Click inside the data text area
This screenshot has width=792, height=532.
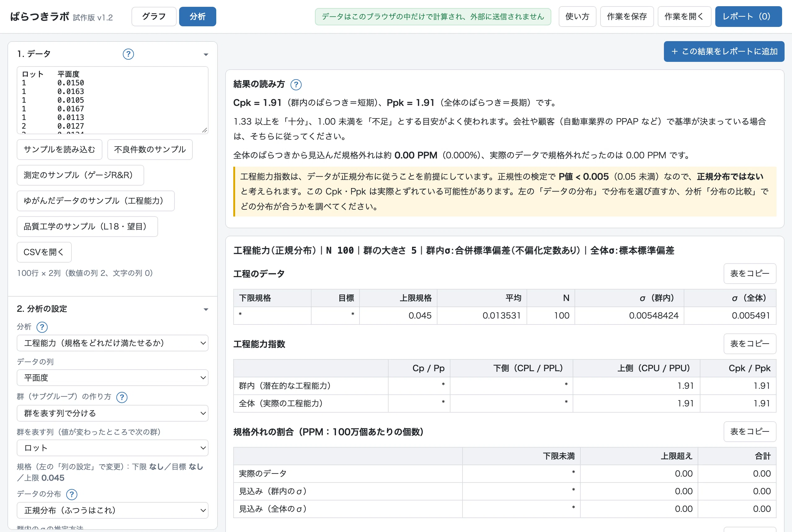pos(112,100)
